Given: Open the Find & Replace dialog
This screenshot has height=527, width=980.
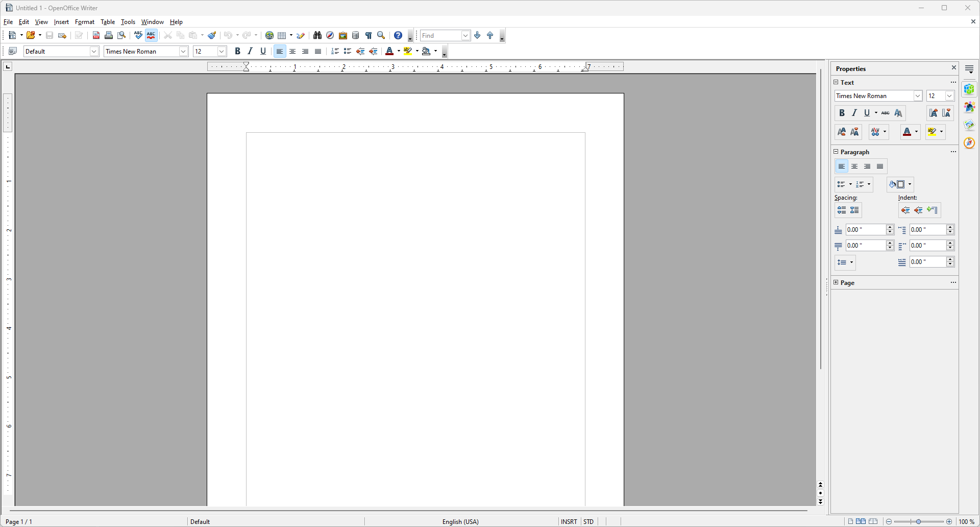Looking at the screenshot, I should click(x=317, y=35).
